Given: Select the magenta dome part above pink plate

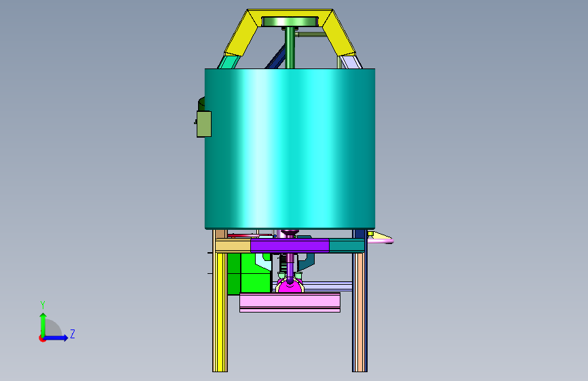Looking at the screenshot, I should (x=290, y=287).
